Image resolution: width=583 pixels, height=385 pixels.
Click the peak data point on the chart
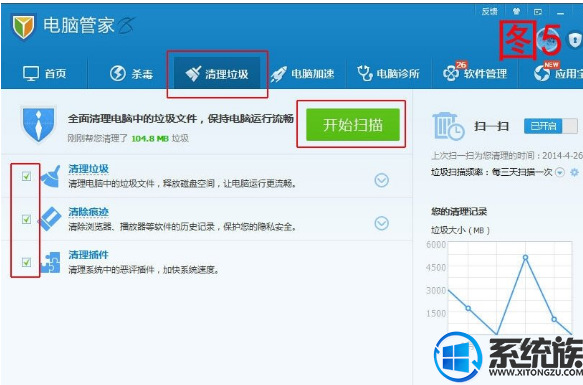point(525,257)
